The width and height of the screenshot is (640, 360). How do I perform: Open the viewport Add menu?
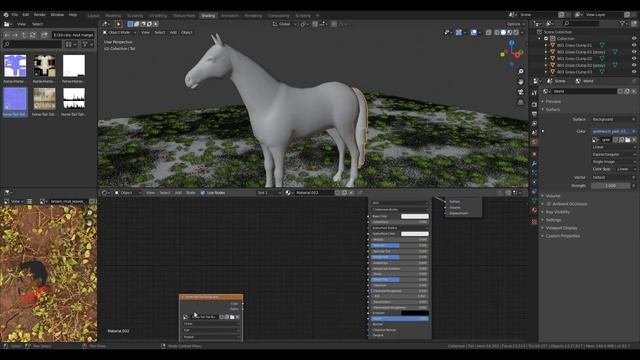tap(173, 32)
